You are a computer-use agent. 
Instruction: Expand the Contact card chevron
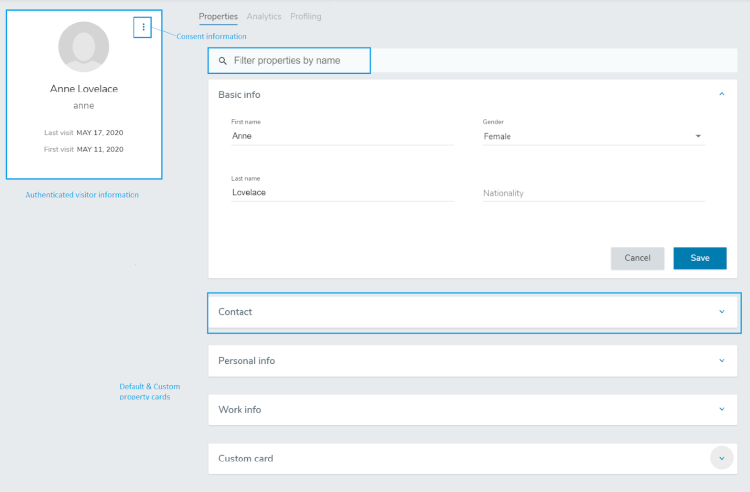[721, 312]
